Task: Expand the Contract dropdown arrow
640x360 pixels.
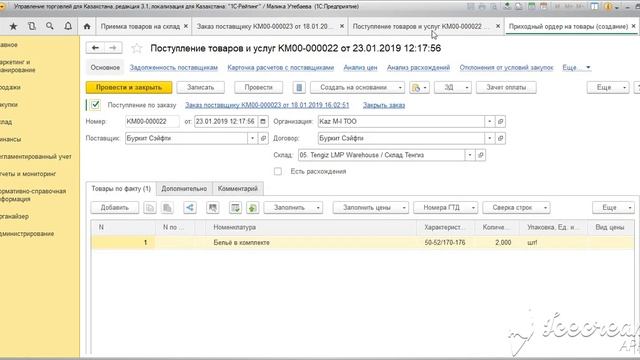Action: (490, 138)
